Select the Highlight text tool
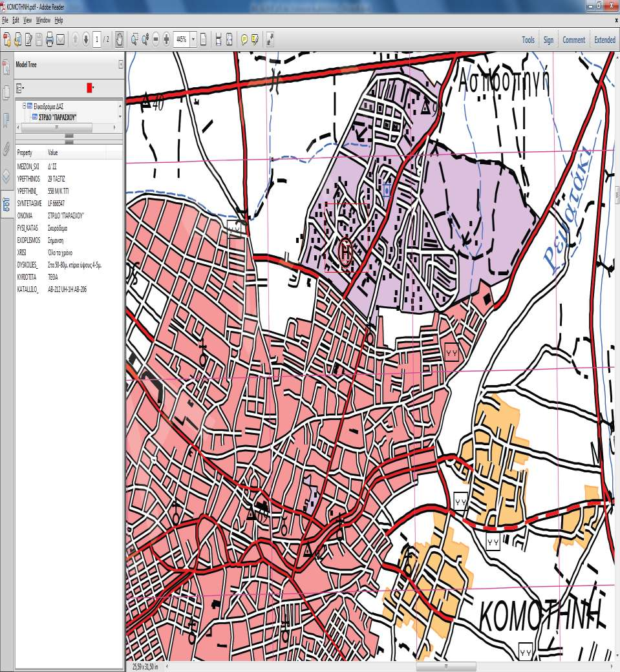The height and width of the screenshot is (672, 620). (x=255, y=40)
